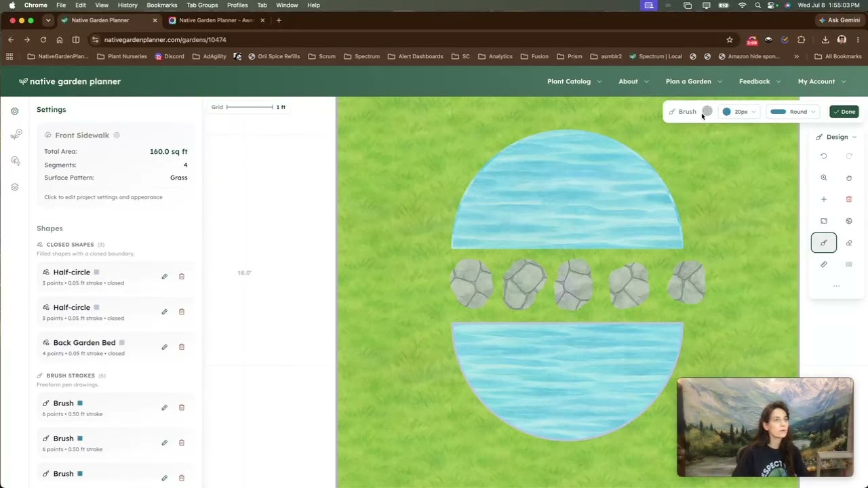Screen dimensions: 868x488
Task: Open the tree sidebar icon
Action: click(15, 161)
